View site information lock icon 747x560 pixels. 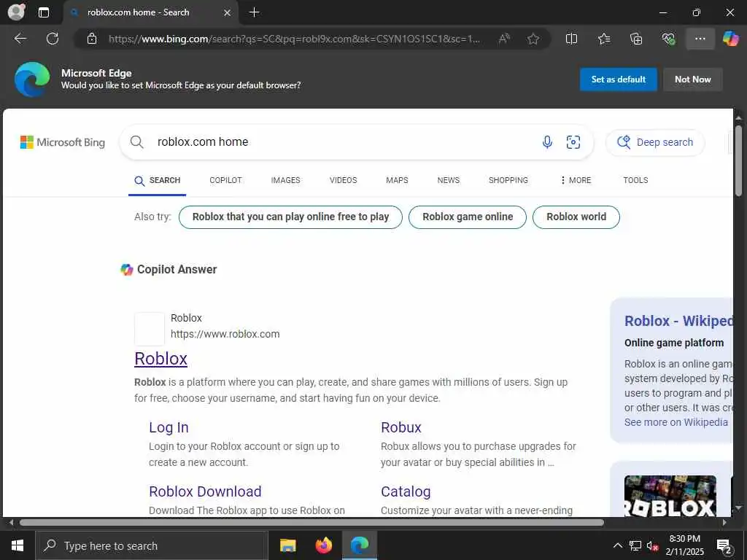coord(92,39)
